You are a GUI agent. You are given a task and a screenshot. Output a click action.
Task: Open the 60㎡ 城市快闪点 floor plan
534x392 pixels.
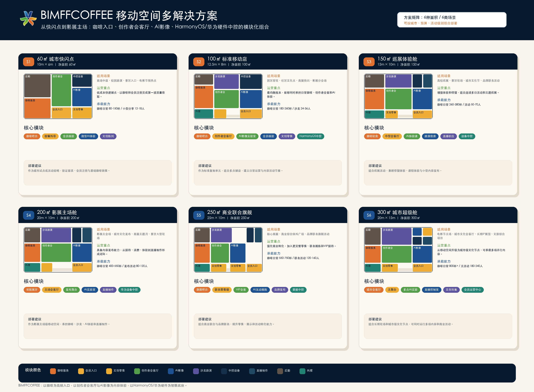[x=58, y=96]
